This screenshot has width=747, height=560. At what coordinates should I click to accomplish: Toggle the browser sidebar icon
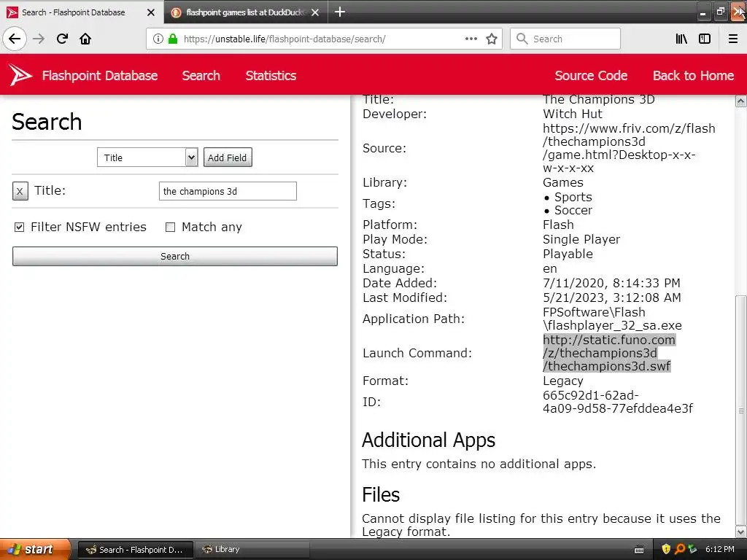click(705, 39)
